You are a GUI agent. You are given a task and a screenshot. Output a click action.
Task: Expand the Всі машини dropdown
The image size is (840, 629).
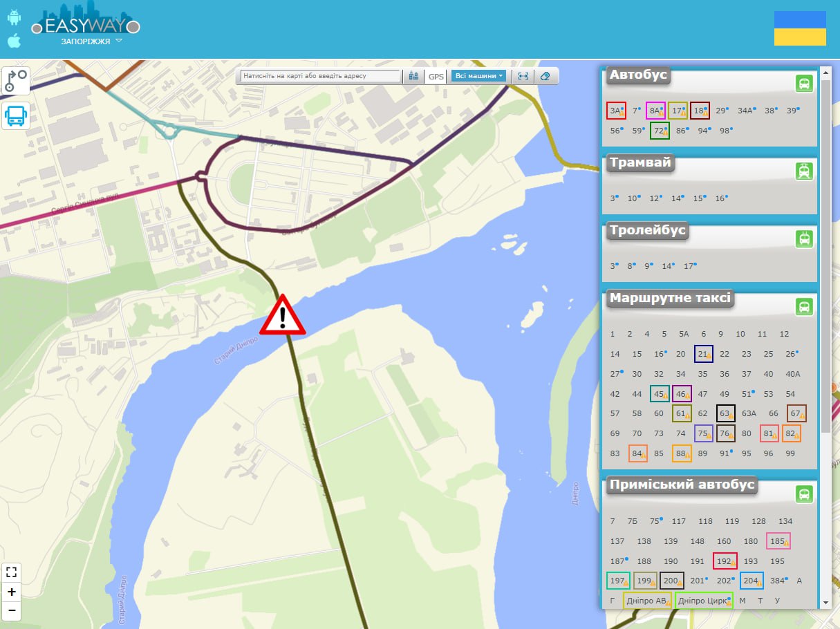478,76
